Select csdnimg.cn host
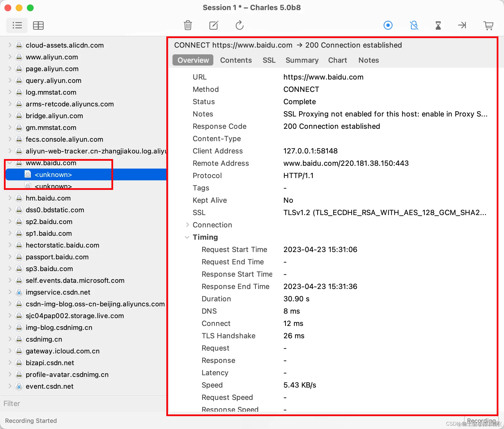 (44, 339)
